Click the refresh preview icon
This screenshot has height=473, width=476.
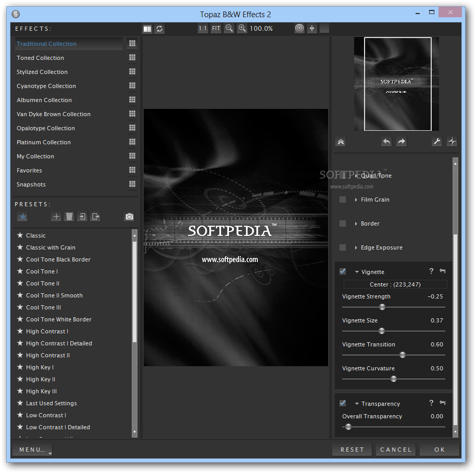pos(160,29)
